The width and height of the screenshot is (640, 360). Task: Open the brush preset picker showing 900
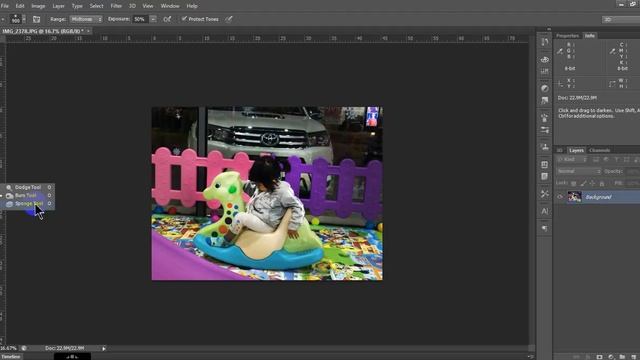[18, 19]
